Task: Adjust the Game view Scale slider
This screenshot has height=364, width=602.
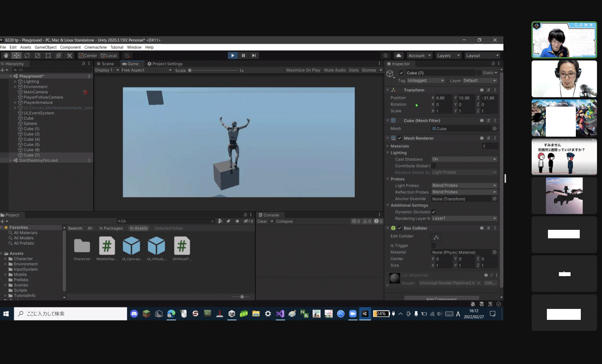Action: coord(190,71)
